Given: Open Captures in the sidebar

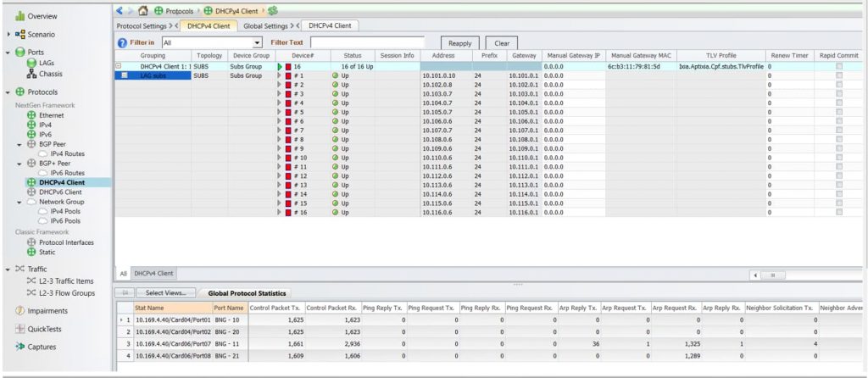Looking at the screenshot, I should (x=42, y=347).
